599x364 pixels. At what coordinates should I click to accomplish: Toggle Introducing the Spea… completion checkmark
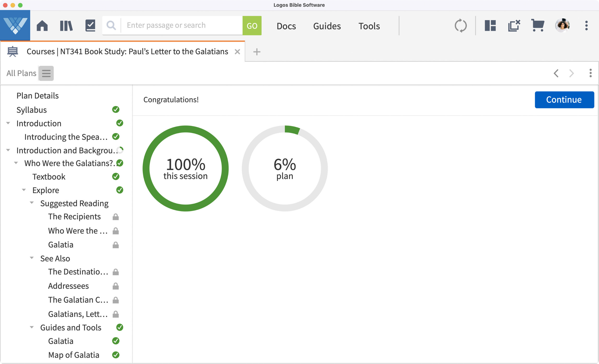point(116,137)
